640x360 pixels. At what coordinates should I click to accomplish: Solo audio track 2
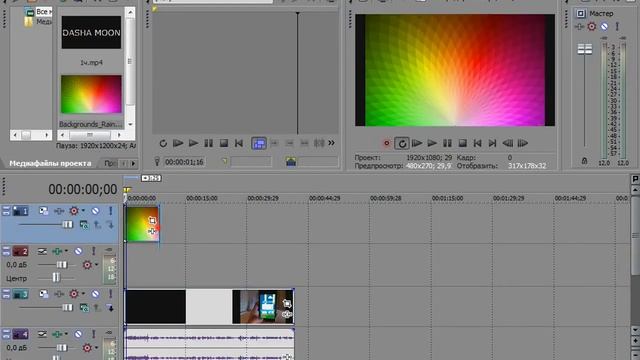[93, 251]
